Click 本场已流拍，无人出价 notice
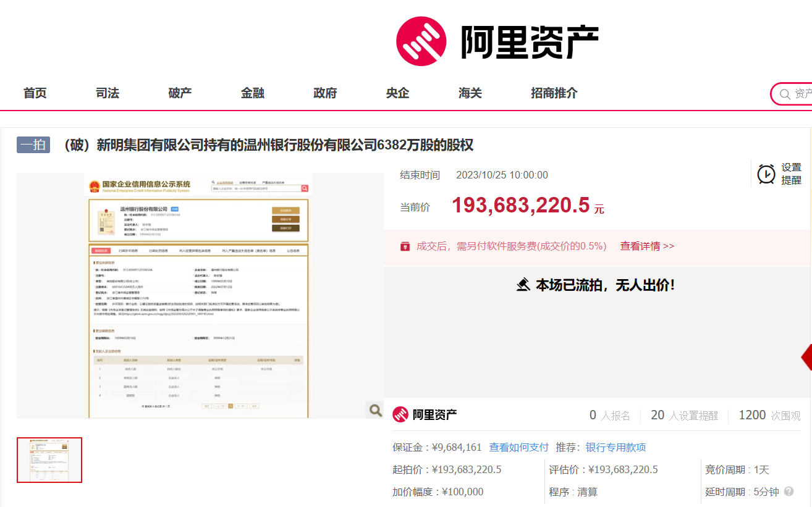Screen dimensions: 812x507 click(x=605, y=285)
